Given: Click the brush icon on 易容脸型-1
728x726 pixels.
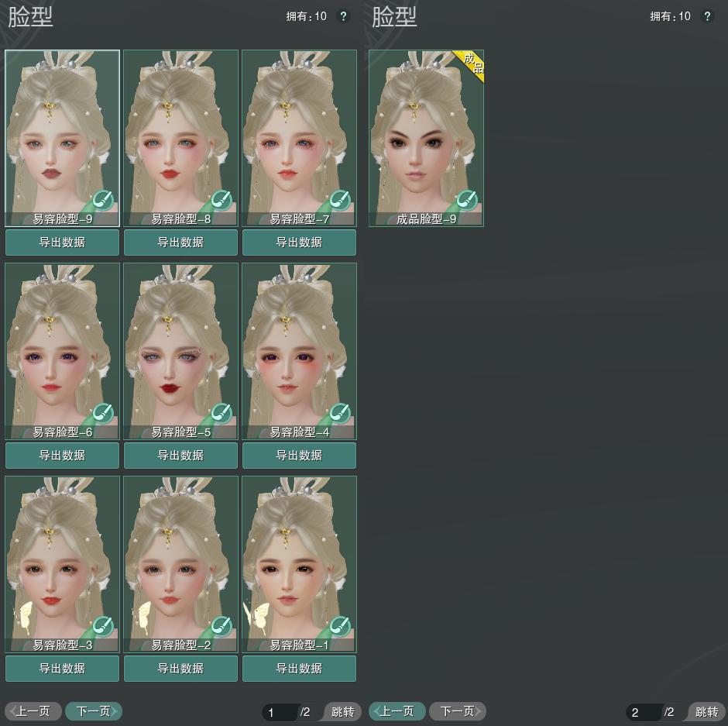Looking at the screenshot, I should (340, 626).
